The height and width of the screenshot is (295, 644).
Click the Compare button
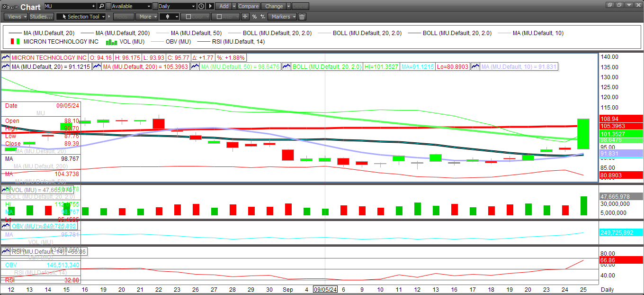248,6
